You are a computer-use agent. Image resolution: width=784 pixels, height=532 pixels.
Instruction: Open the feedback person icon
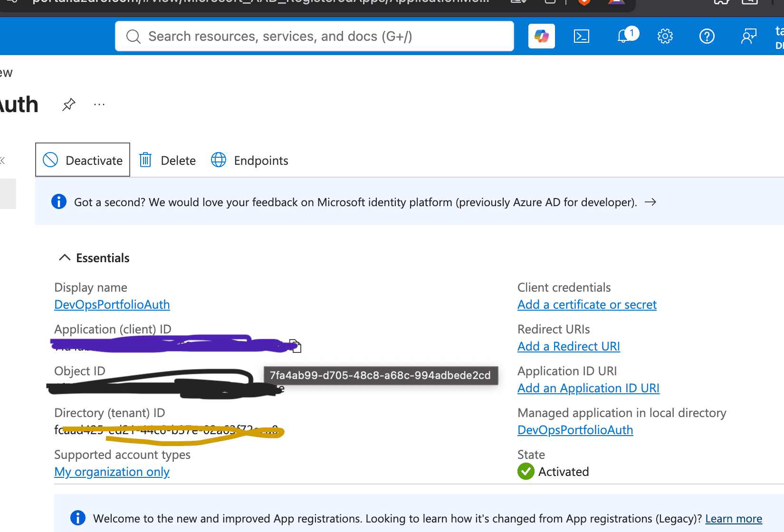pyautogui.click(x=749, y=36)
